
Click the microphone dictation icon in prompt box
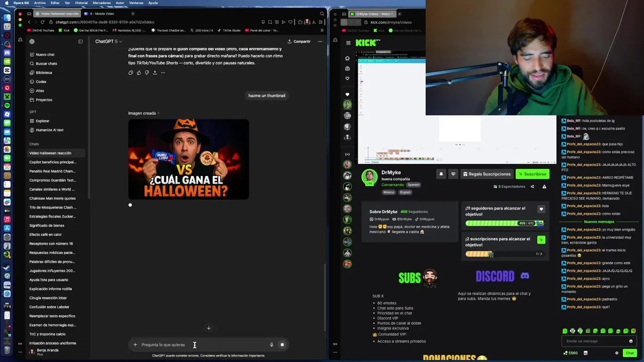(x=272, y=344)
